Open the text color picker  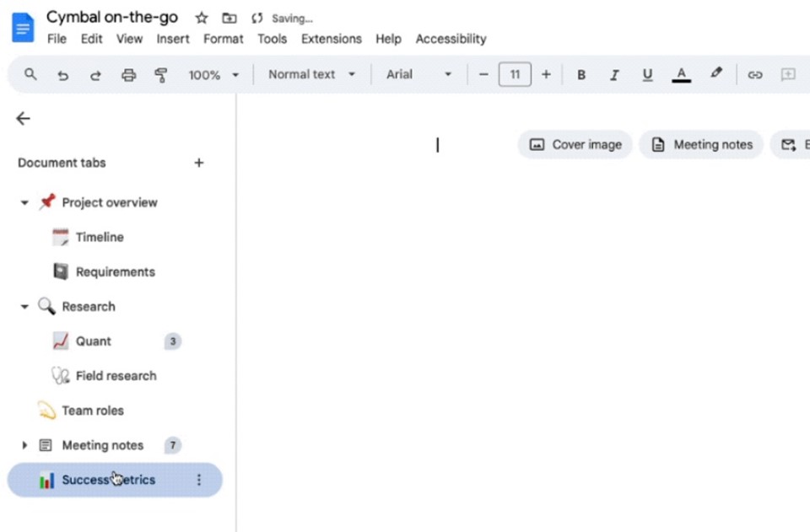click(x=682, y=75)
